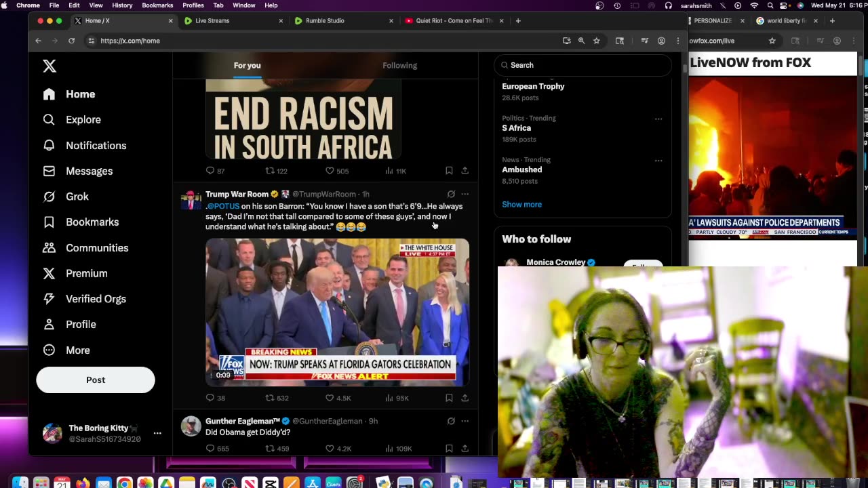Screen dimensions: 868x488
Task: Open Bookmarks in X sidebar
Action: pos(81,222)
